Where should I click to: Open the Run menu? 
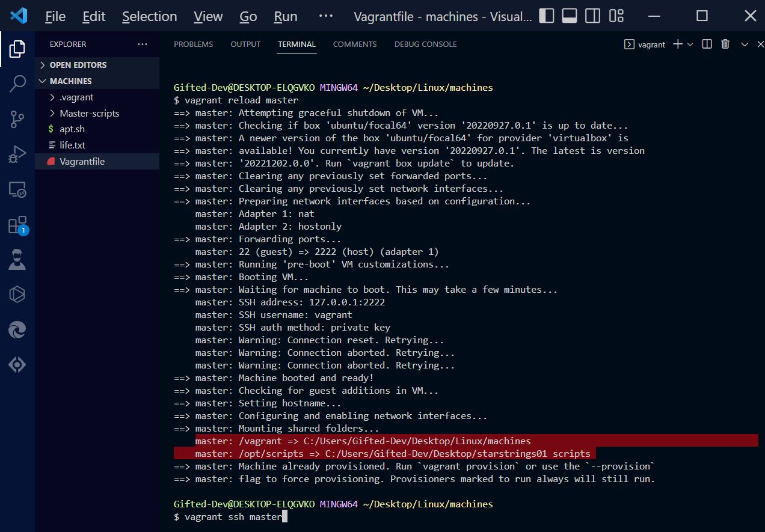click(x=286, y=16)
